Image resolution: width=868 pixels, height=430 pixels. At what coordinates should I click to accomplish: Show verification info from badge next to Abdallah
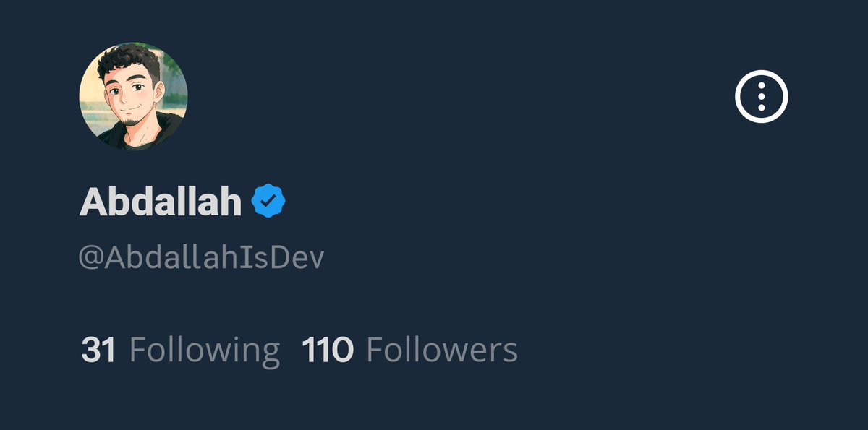coord(268,201)
